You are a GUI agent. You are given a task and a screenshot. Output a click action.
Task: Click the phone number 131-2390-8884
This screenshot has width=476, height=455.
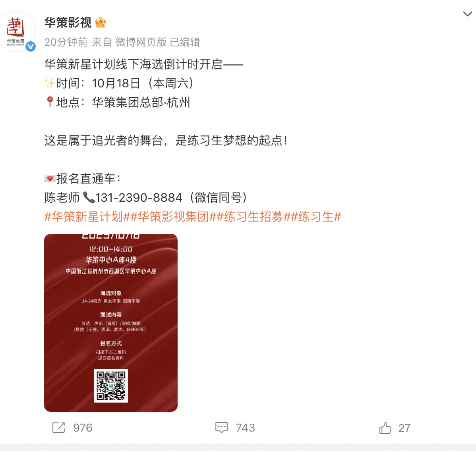(138, 197)
